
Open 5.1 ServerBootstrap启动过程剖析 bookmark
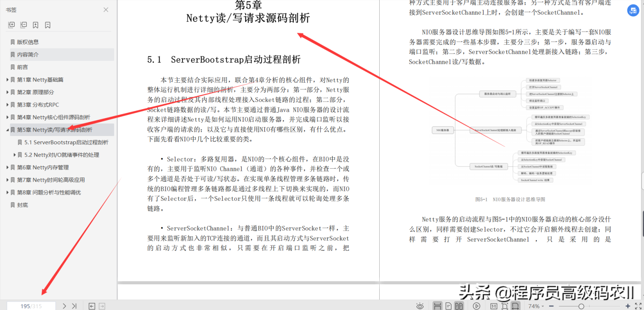pos(66,142)
